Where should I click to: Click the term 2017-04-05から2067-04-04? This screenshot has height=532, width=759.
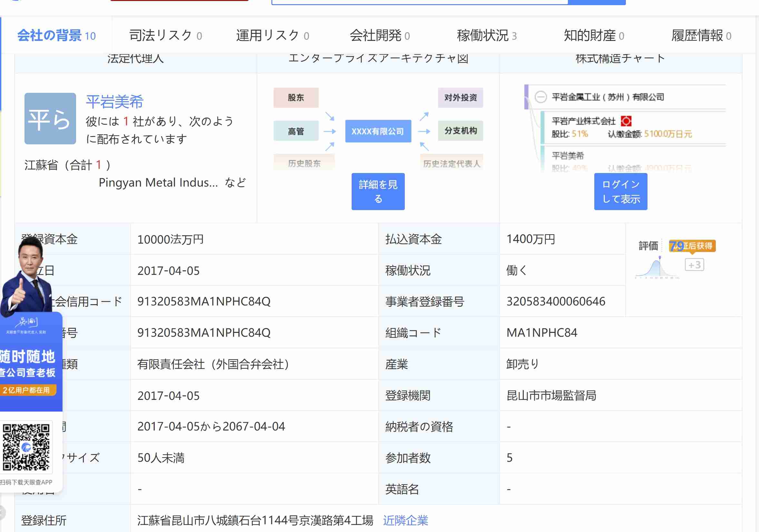click(211, 426)
